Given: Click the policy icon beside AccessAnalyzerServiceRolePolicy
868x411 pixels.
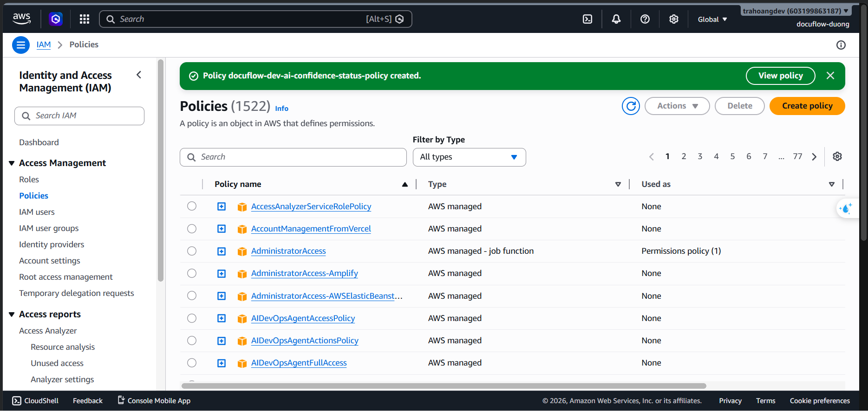Looking at the screenshot, I should [242, 207].
